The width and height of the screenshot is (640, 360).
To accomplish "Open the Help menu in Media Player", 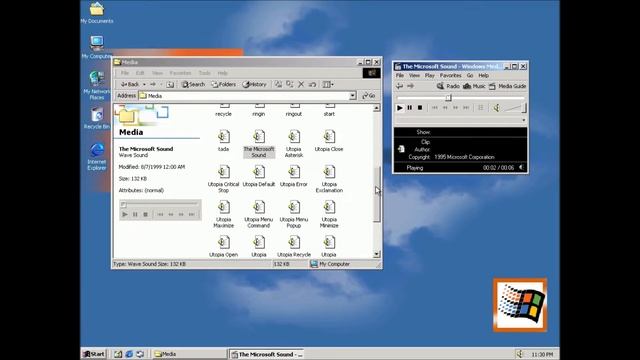I will (483, 76).
